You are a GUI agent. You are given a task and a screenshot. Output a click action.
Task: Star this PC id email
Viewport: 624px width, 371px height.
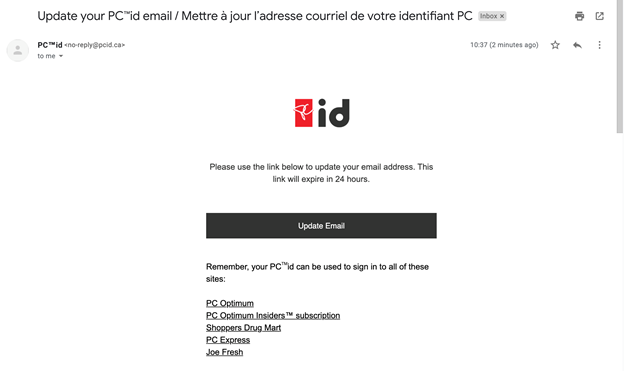(x=555, y=45)
